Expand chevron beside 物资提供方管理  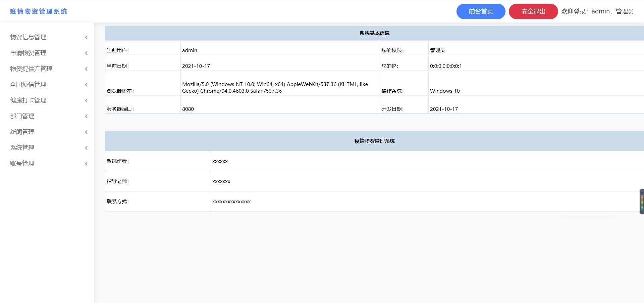pyautogui.click(x=86, y=69)
